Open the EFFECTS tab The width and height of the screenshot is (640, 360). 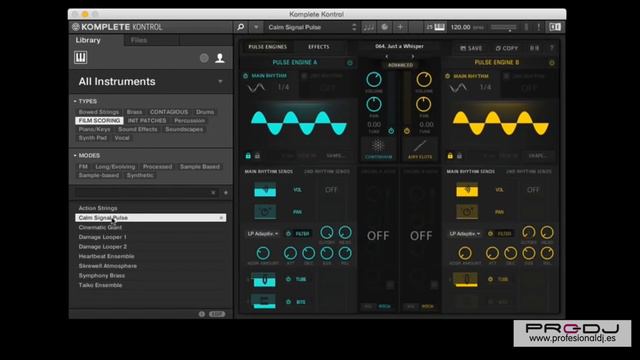pyautogui.click(x=319, y=47)
